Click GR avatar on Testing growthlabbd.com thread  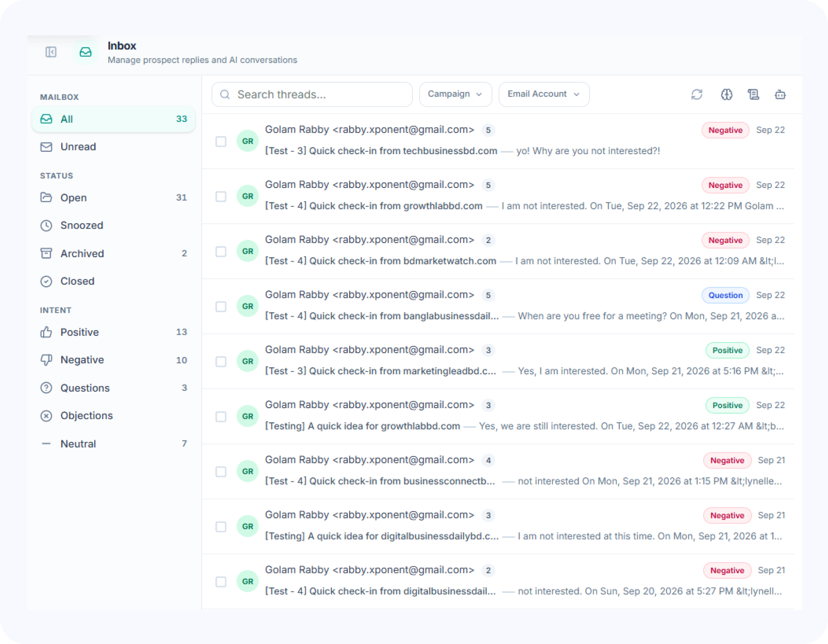coord(248,416)
